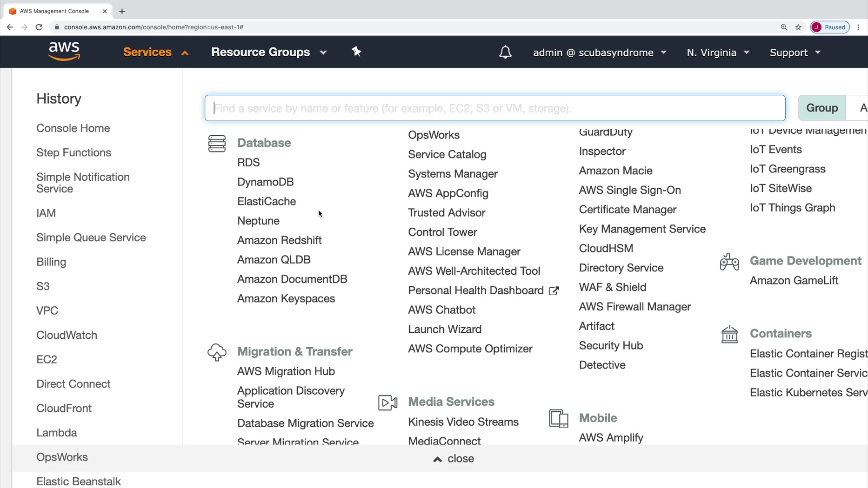Expand the Resource Groups dropdown

[x=269, y=52]
